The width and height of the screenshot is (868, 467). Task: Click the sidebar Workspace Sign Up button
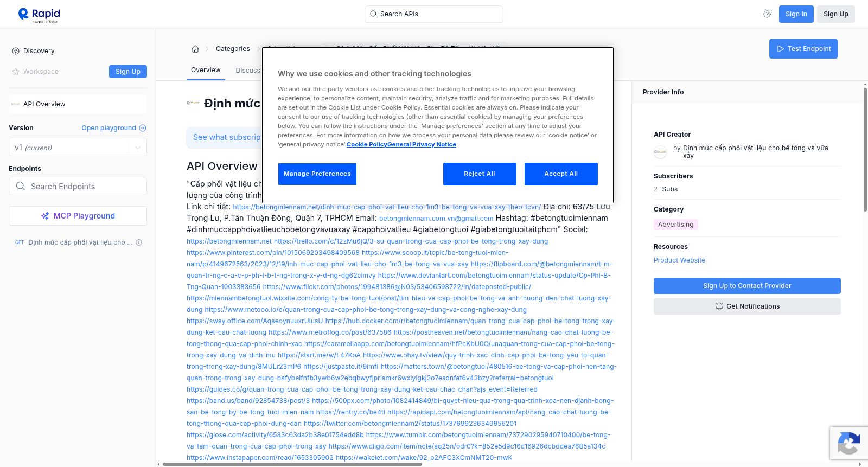click(128, 72)
